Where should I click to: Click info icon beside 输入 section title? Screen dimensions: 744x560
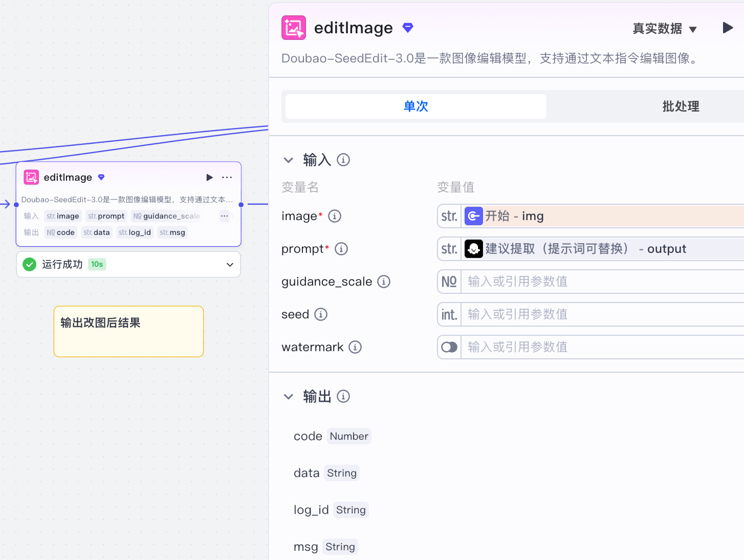pyautogui.click(x=343, y=160)
